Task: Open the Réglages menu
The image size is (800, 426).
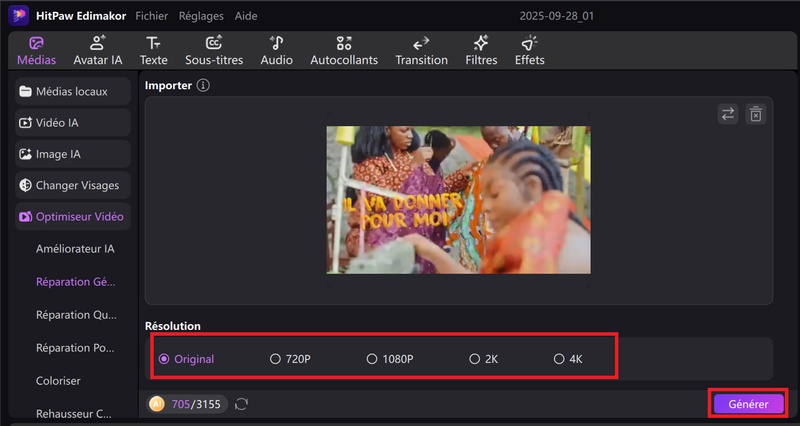Action: [201, 16]
